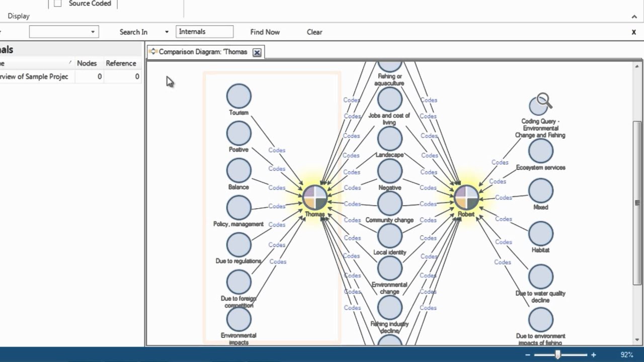Select the Community change node circle
Screen dimensions: 644x362
coord(389,204)
